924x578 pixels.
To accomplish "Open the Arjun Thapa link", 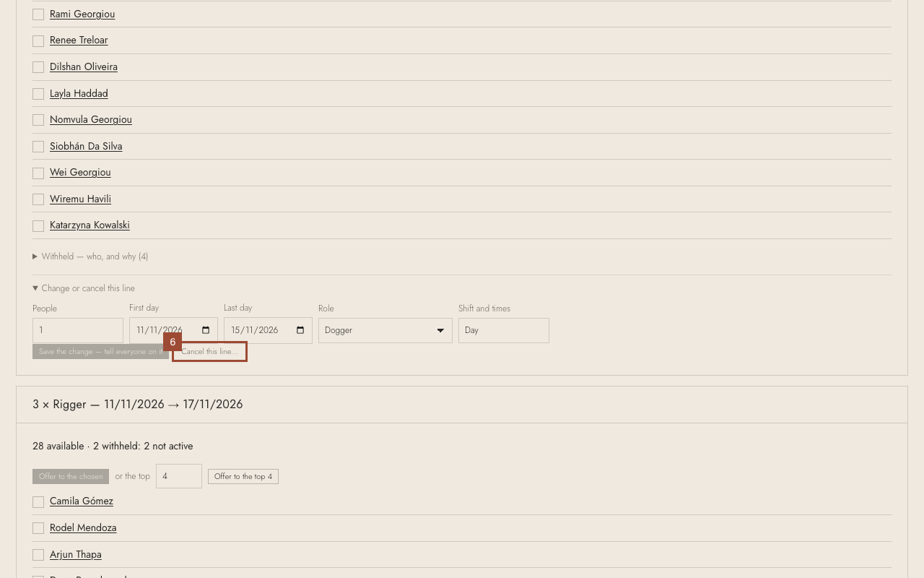I will (76, 554).
